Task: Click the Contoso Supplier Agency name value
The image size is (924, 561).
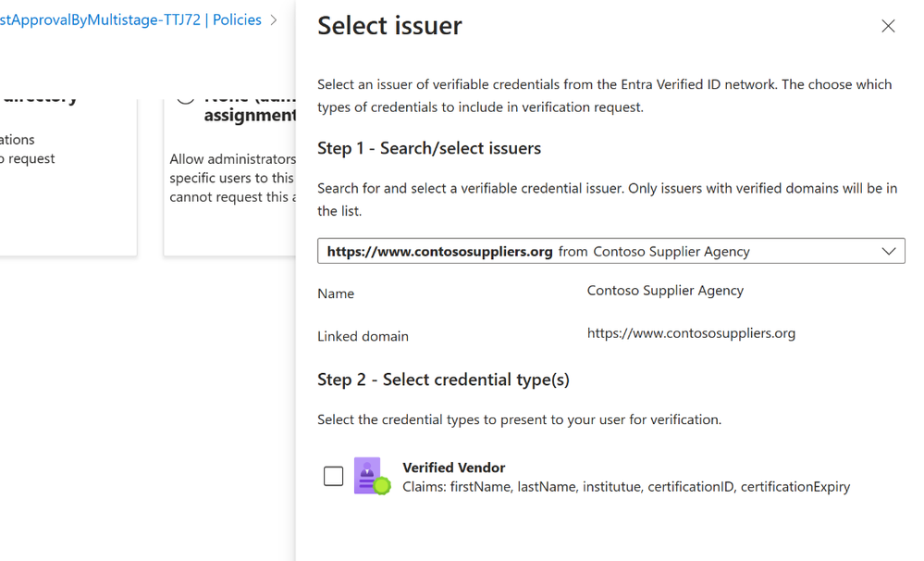Action: 665,291
